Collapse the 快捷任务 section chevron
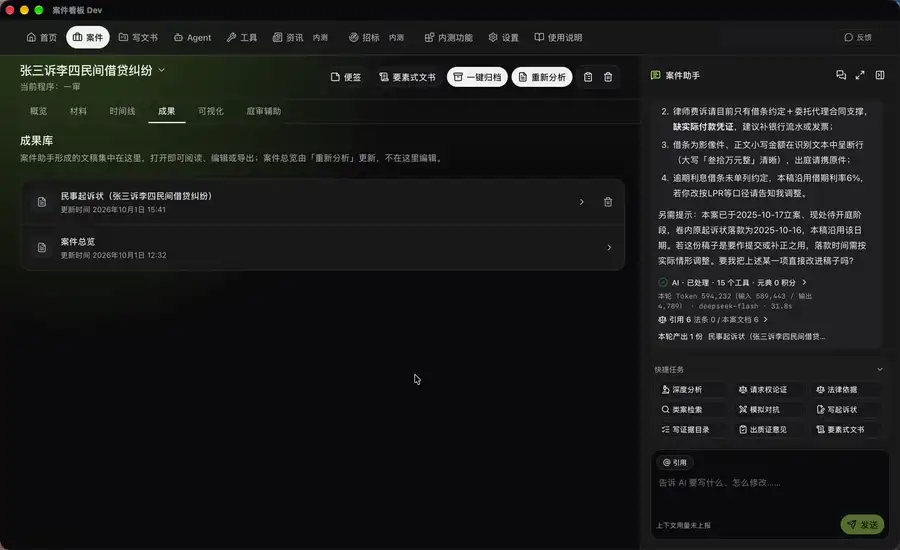This screenshot has width=900, height=550. pos(879,369)
